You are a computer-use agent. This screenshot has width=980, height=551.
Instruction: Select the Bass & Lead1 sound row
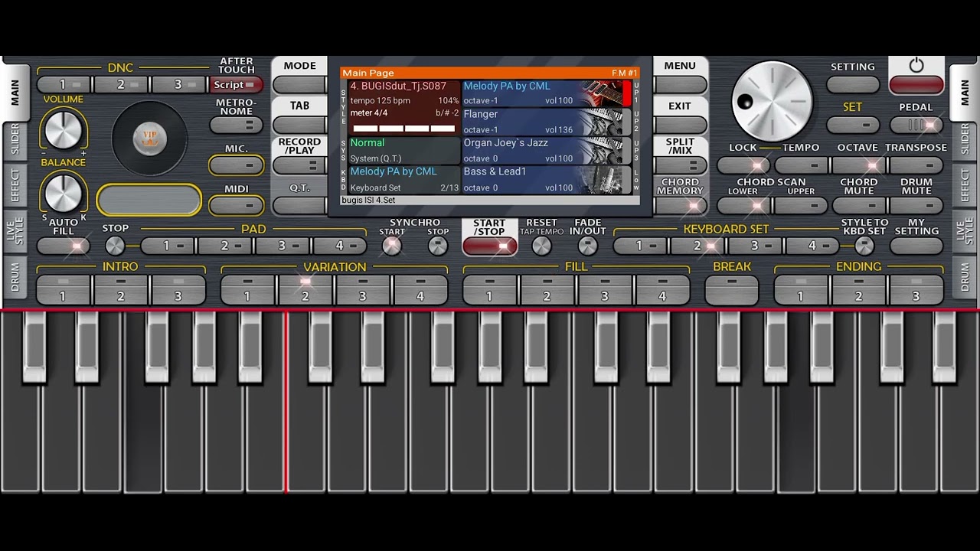click(547, 180)
